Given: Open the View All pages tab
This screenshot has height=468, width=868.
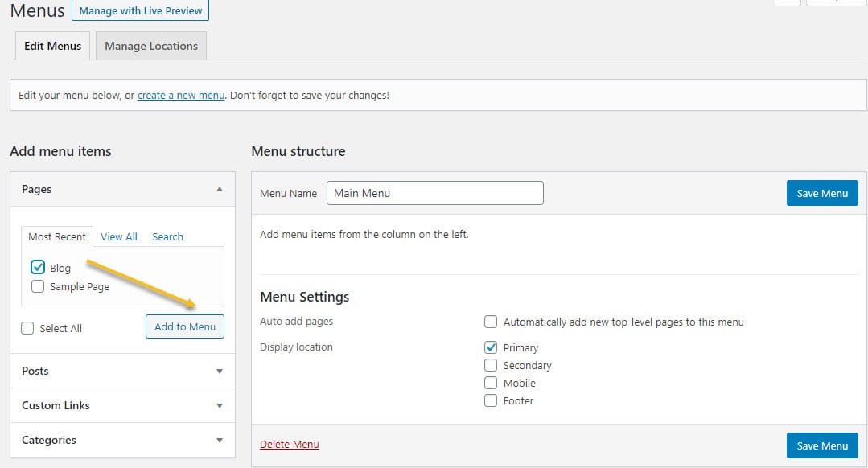Looking at the screenshot, I should (118, 236).
